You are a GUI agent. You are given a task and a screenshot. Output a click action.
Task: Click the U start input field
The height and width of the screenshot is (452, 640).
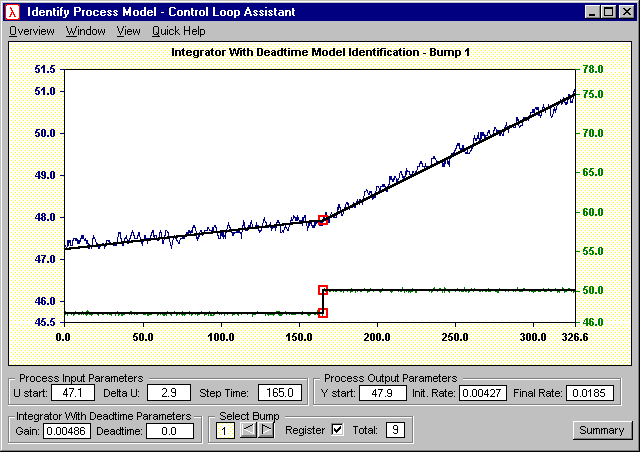pyautogui.click(x=73, y=393)
